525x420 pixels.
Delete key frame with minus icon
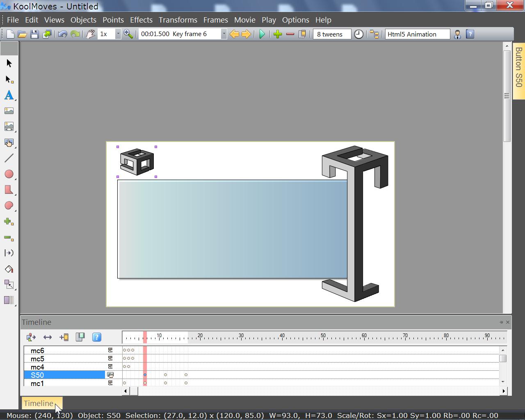coord(290,34)
